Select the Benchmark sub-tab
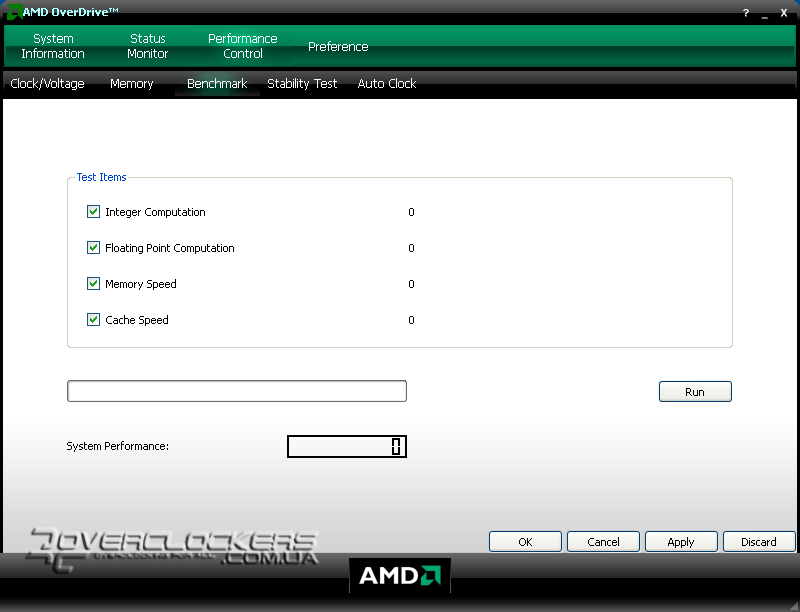 click(x=217, y=84)
